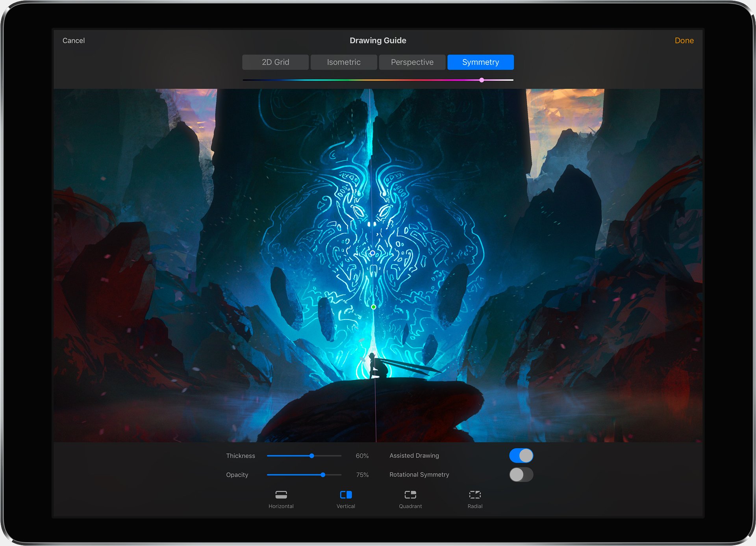Image resolution: width=756 pixels, height=546 pixels.
Task: Toggle off Assisted Drawing switch
Action: coord(521,456)
